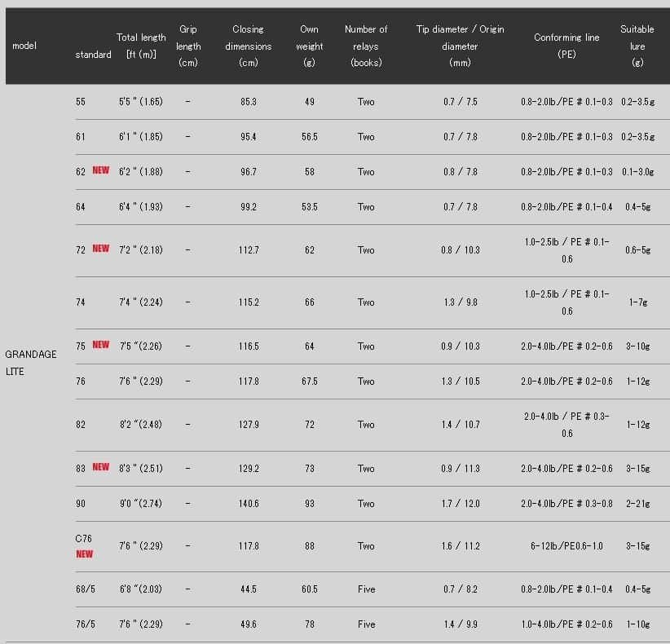Viewport: 670px width, 644px height.
Task: Select the "C76" standard cell
Action: 83,539
